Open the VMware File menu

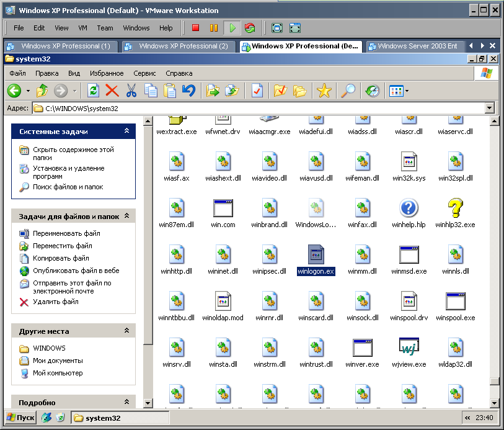19,28
